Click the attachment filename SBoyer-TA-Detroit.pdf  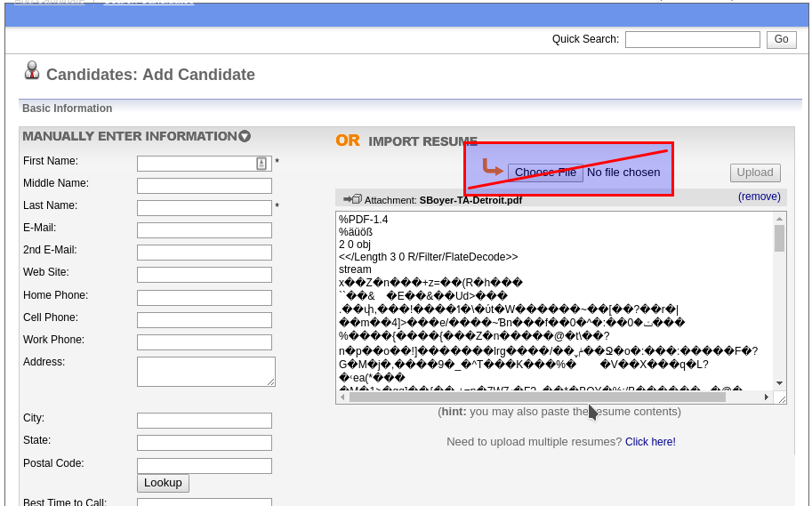[x=470, y=200]
